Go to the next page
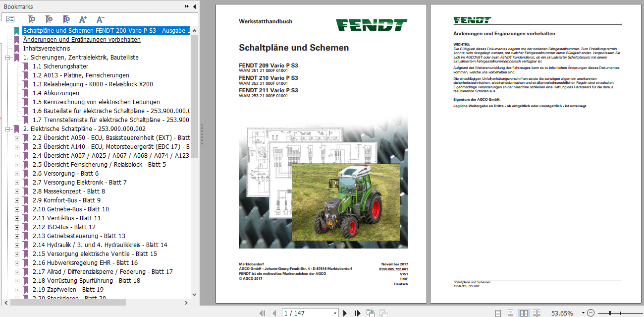Image resolution: width=644 pixels, height=317 pixels. click(345, 313)
